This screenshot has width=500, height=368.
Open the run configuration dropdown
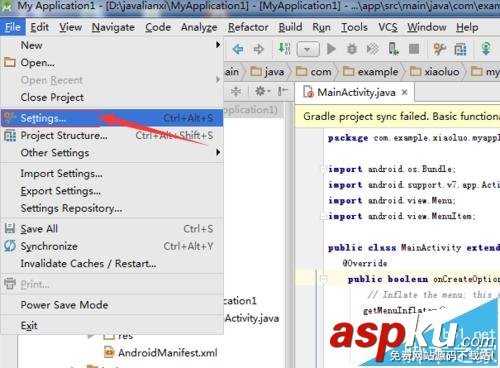point(308,50)
